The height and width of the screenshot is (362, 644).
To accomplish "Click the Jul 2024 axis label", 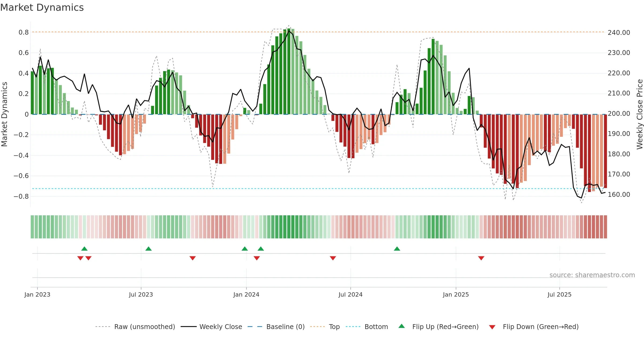I will [x=350, y=294].
